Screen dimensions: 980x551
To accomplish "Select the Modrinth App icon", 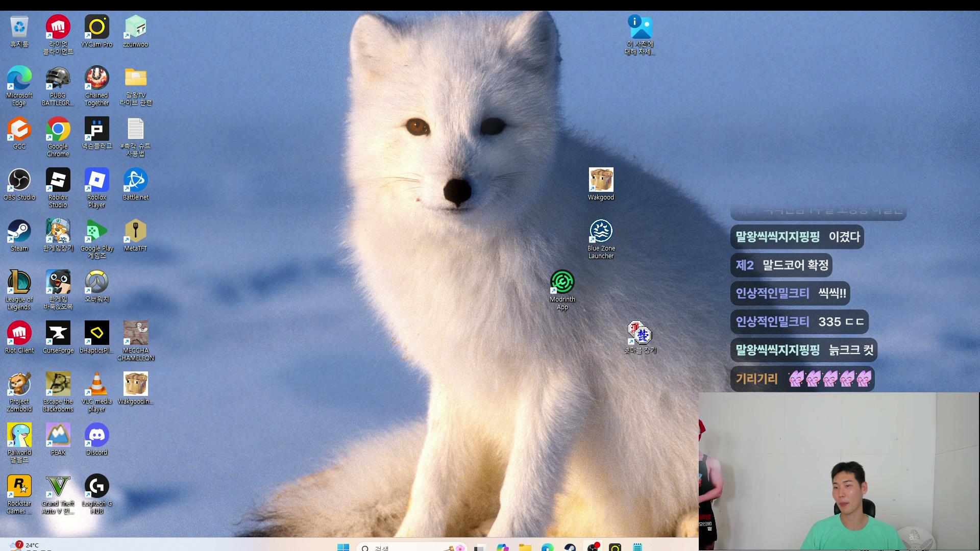I will click(562, 290).
